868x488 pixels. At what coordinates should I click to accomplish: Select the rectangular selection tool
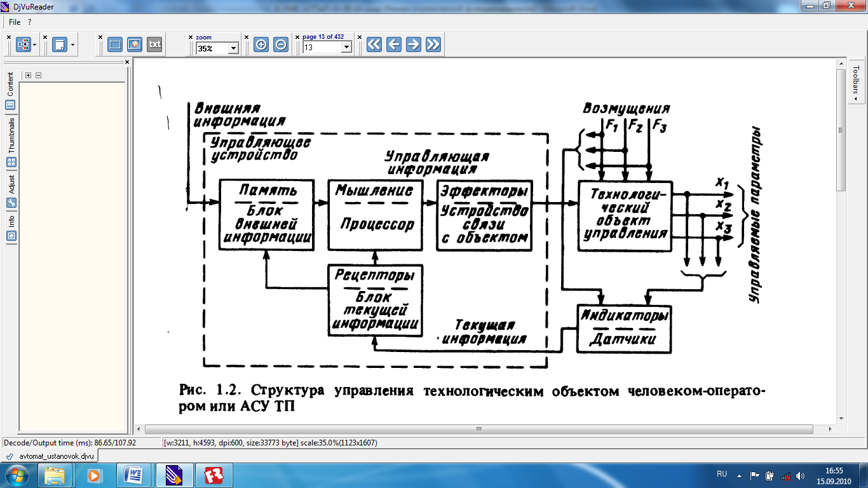coord(115,44)
